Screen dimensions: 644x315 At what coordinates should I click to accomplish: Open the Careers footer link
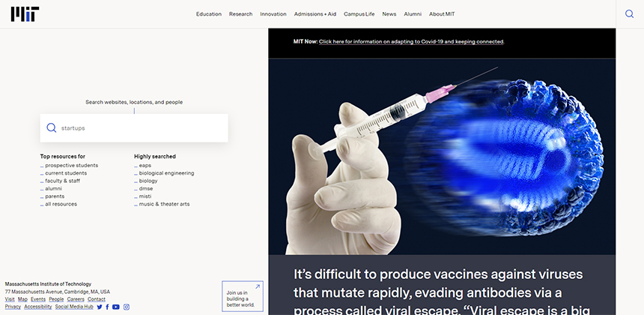click(76, 299)
